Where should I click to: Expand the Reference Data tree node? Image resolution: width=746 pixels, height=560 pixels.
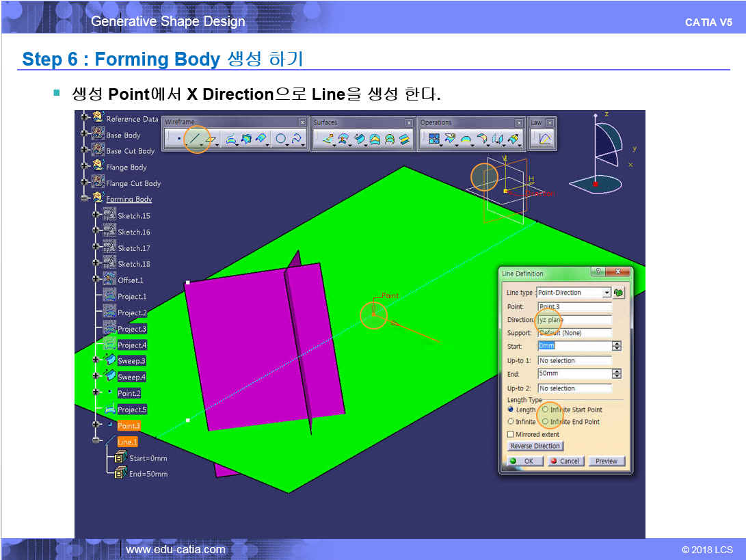[85, 118]
